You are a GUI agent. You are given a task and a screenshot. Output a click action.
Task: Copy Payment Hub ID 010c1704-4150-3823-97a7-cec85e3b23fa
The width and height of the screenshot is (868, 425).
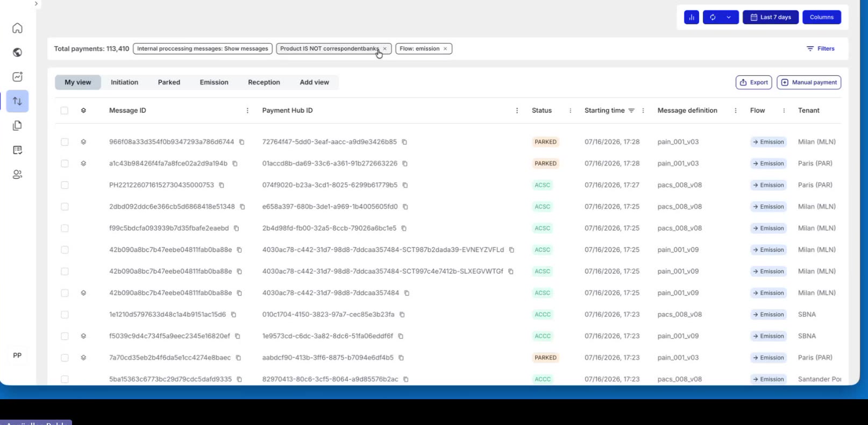click(402, 315)
